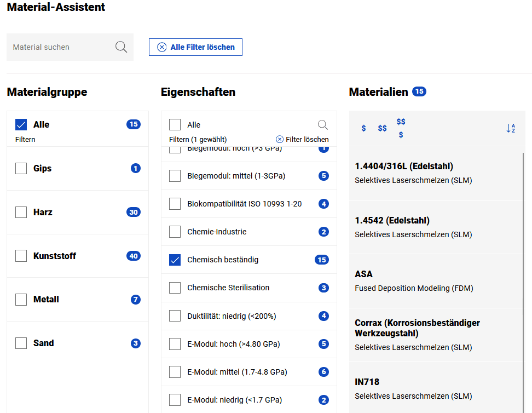Click the 4 badge next to Duktilität: niedrig

click(323, 316)
